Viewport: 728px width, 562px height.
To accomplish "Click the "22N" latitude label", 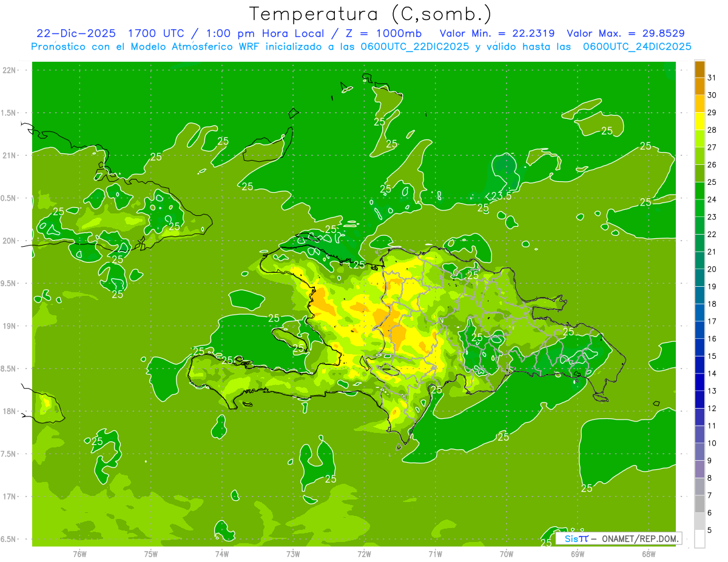I will pyautogui.click(x=10, y=70).
